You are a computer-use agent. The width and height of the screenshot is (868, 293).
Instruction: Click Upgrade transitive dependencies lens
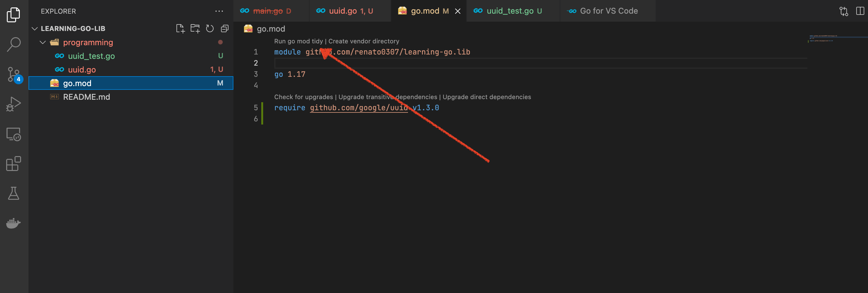coord(388,97)
